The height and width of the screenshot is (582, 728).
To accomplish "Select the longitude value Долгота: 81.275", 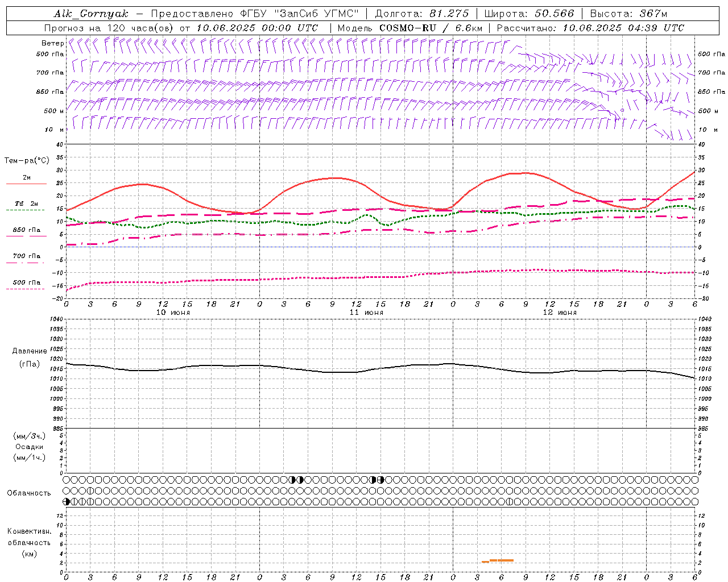I will (x=422, y=14).
